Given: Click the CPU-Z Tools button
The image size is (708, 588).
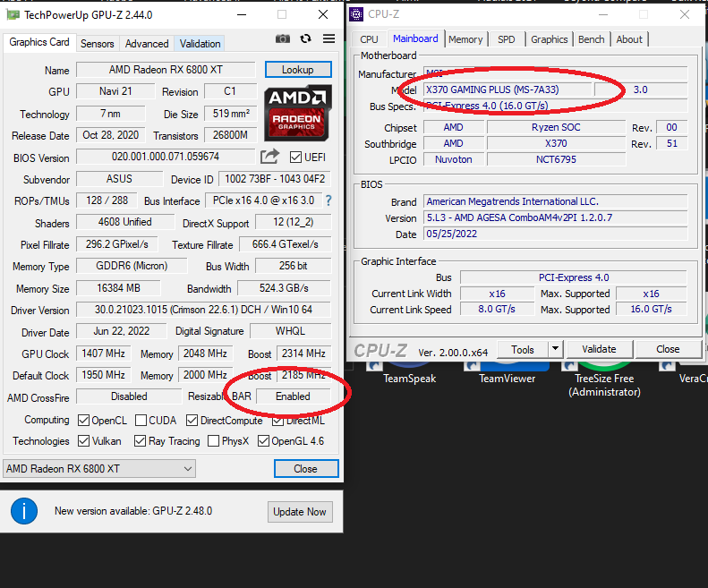Looking at the screenshot, I should 523,350.
